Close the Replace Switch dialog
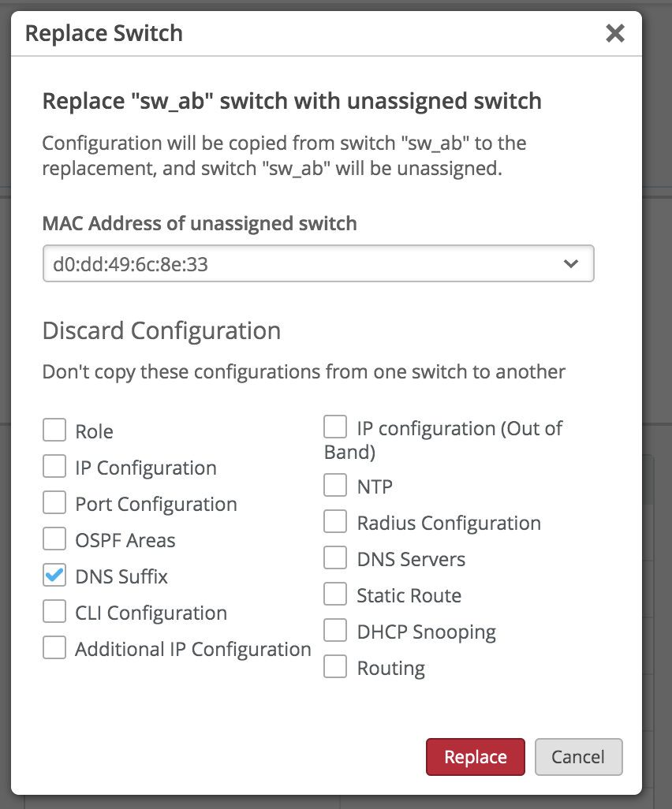Image resolution: width=672 pixels, height=809 pixels. click(614, 33)
